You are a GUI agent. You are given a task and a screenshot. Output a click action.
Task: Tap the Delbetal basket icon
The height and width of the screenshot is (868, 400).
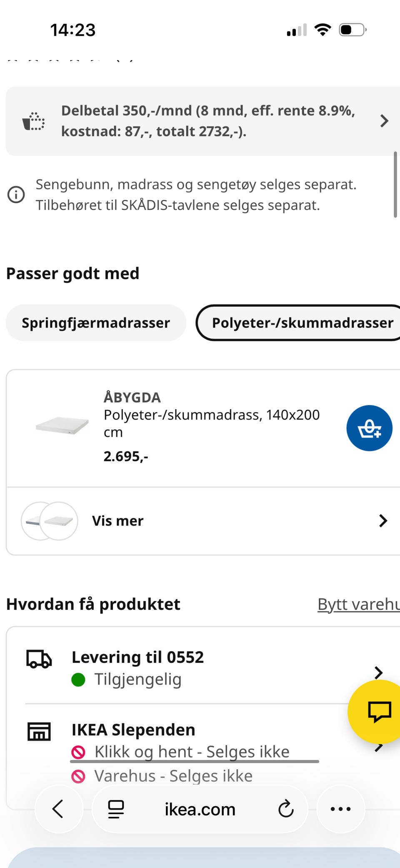34,121
